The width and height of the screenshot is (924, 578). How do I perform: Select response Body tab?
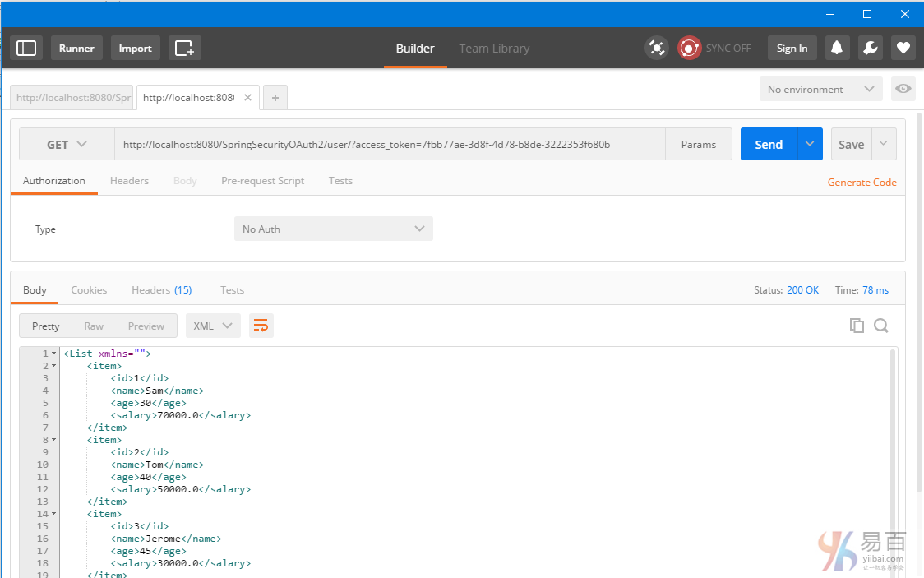coord(35,290)
